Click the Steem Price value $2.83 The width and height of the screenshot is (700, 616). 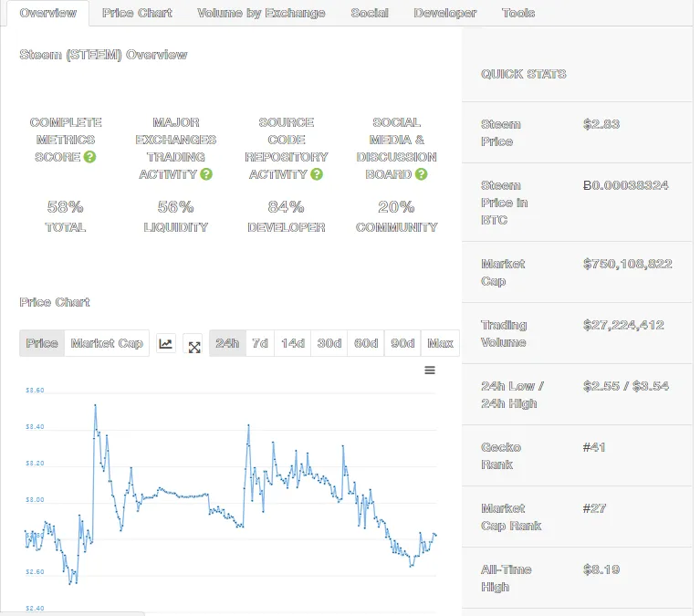(601, 124)
